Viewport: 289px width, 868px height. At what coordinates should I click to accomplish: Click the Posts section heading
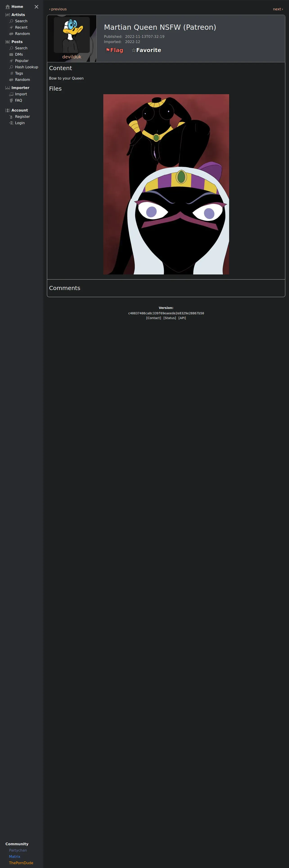pyautogui.click(x=17, y=42)
